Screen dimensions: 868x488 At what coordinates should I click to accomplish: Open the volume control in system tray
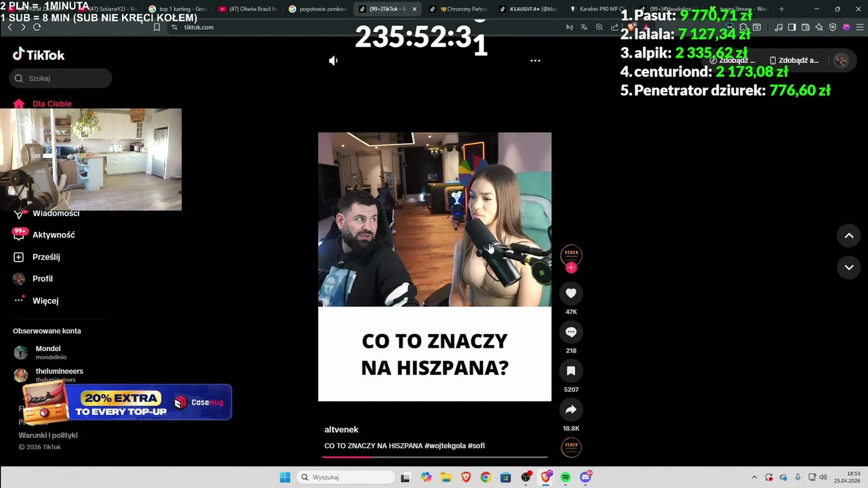(x=823, y=477)
